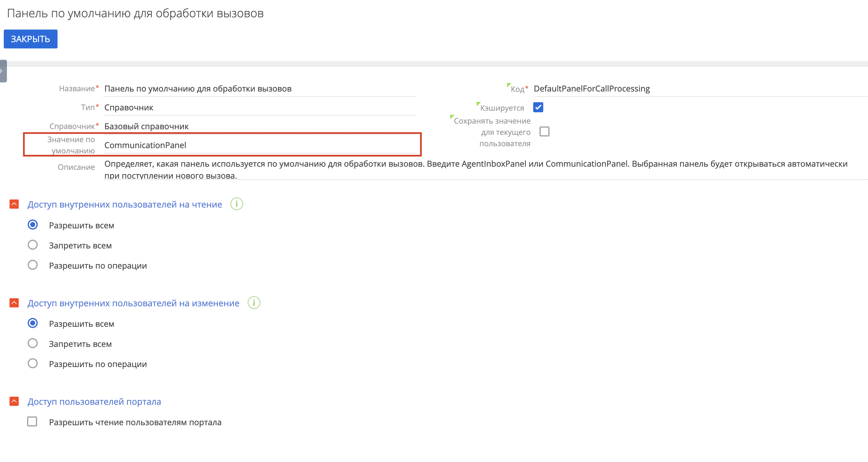Viewport: 868px width, 462px height.
Task: Open the Тип dropdown field
Action: [x=260, y=108]
